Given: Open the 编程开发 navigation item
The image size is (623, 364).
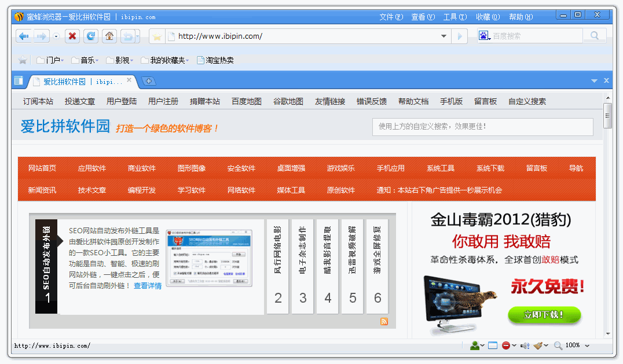Looking at the screenshot, I should click(x=142, y=190).
